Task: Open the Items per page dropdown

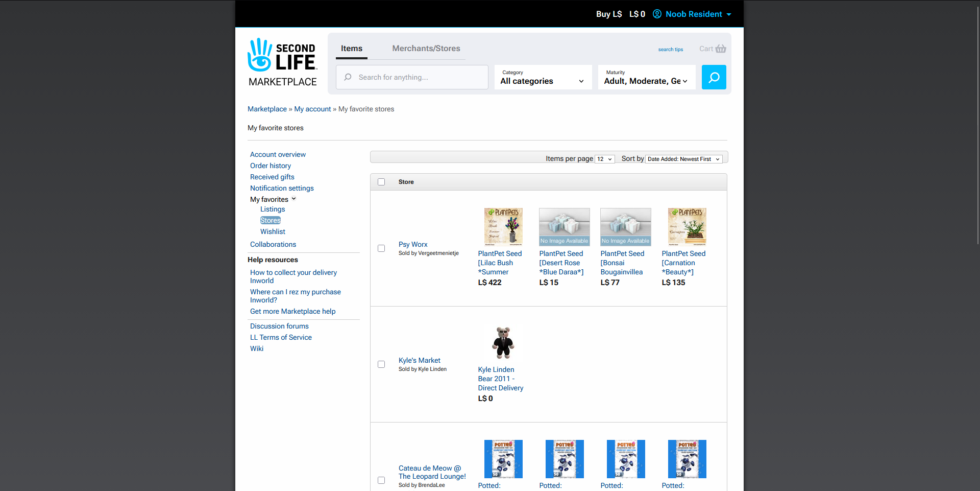Action: (x=604, y=159)
